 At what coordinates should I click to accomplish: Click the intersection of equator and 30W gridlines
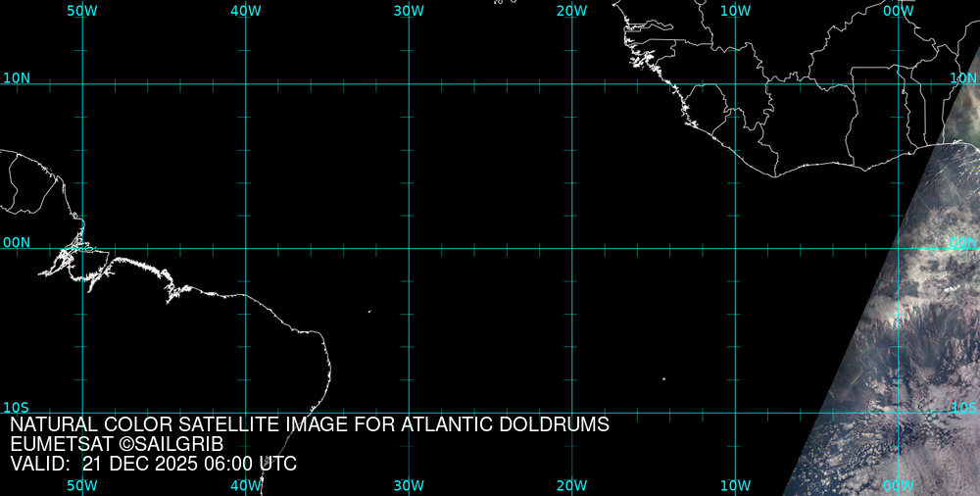[x=409, y=248]
